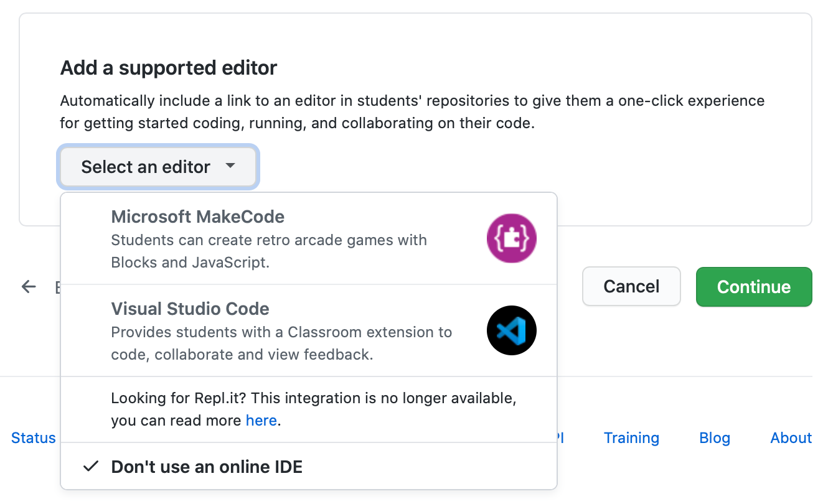Click the Cancel button
The image size is (828, 504).
pos(631,286)
